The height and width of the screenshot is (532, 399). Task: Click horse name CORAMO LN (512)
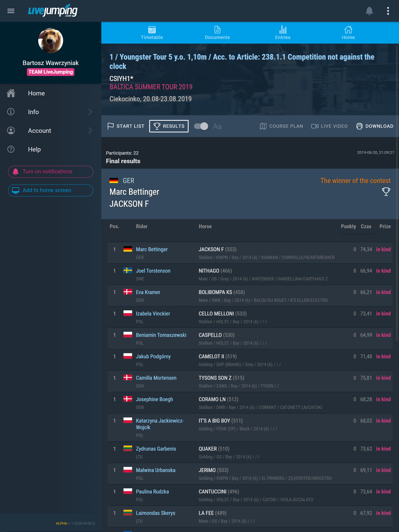click(x=219, y=399)
